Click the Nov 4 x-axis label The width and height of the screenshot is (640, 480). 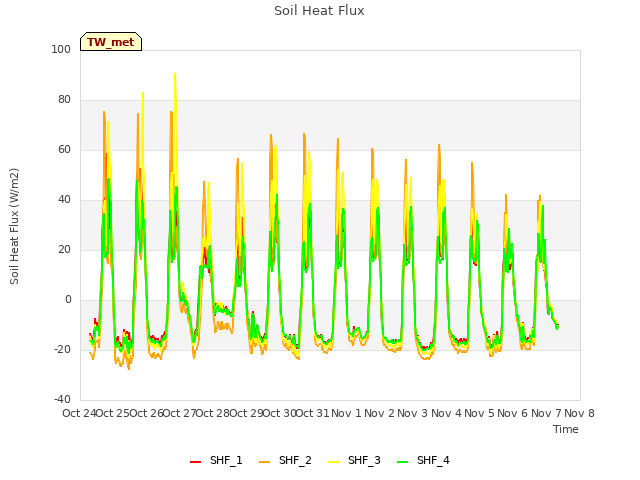[x=446, y=413]
